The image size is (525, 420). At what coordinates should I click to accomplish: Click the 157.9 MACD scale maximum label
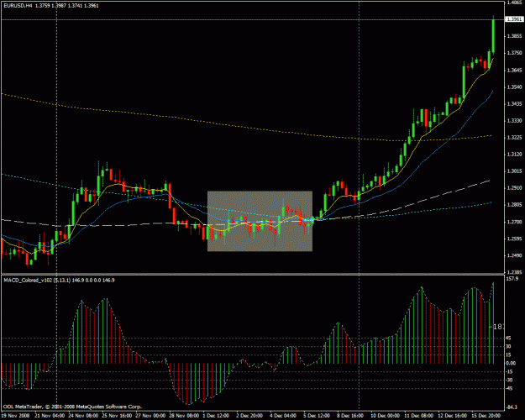point(512,279)
